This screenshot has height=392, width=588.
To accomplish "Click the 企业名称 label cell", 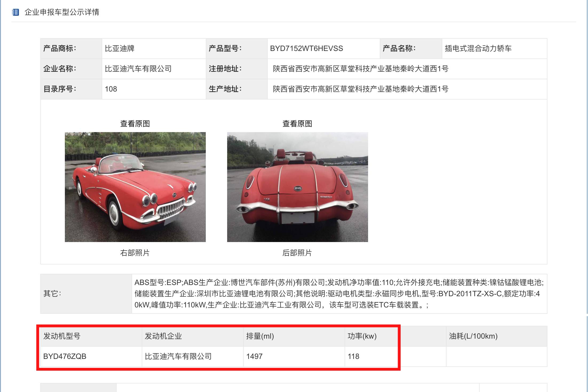I will 71,69.
